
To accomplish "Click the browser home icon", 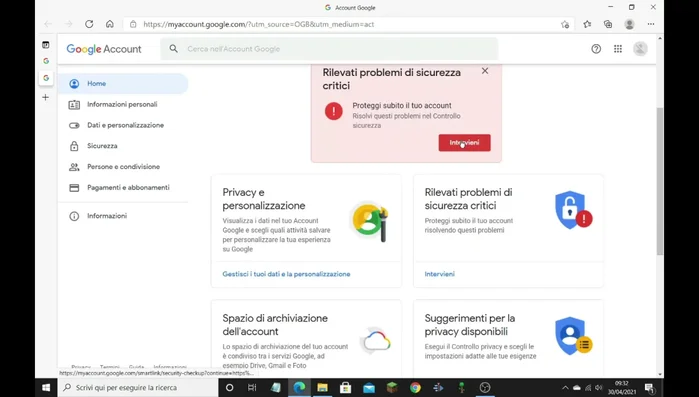I will point(110,24).
